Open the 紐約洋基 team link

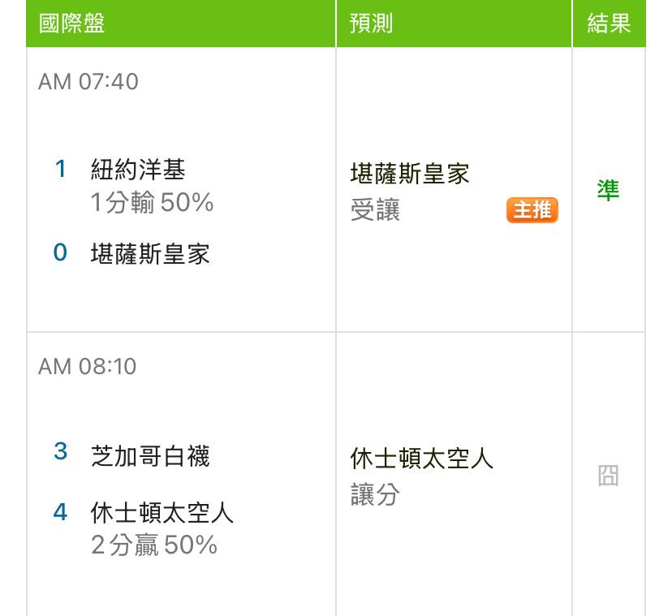tap(138, 170)
